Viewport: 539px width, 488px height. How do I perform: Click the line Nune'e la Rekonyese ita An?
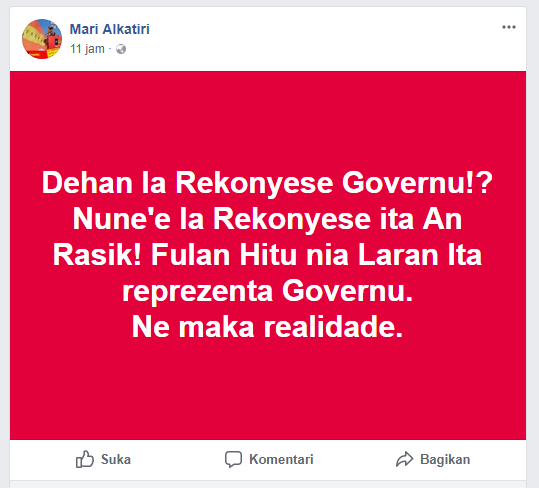click(267, 219)
